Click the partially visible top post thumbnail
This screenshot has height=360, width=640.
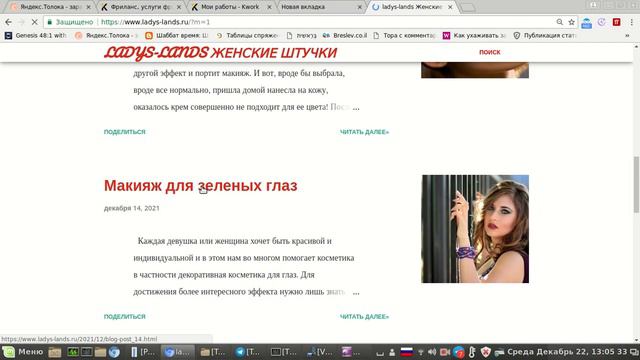475,70
